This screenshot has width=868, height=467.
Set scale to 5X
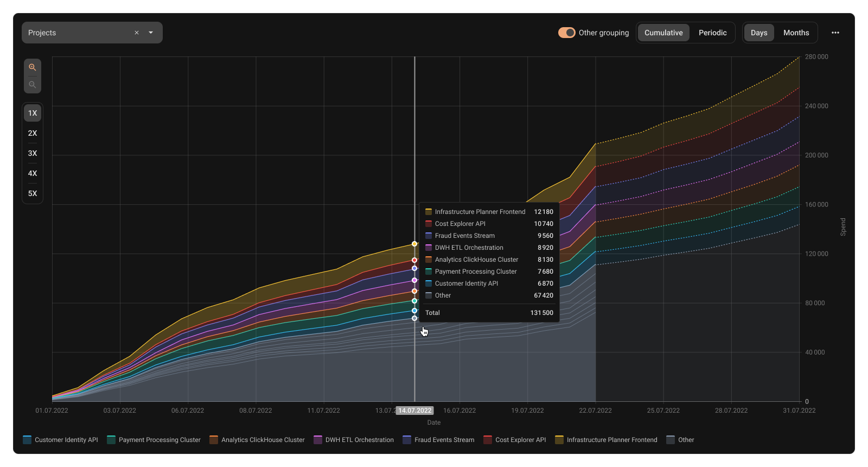pyautogui.click(x=33, y=193)
